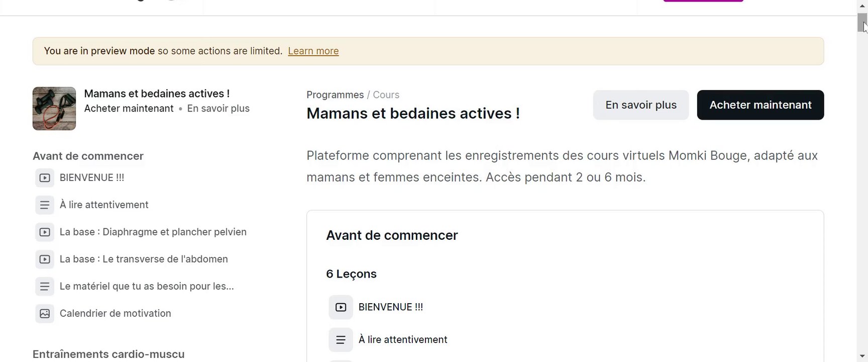868x362 pixels.
Task: Click video icon for Le transverse de l'abdomen
Action: click(45, 259)
